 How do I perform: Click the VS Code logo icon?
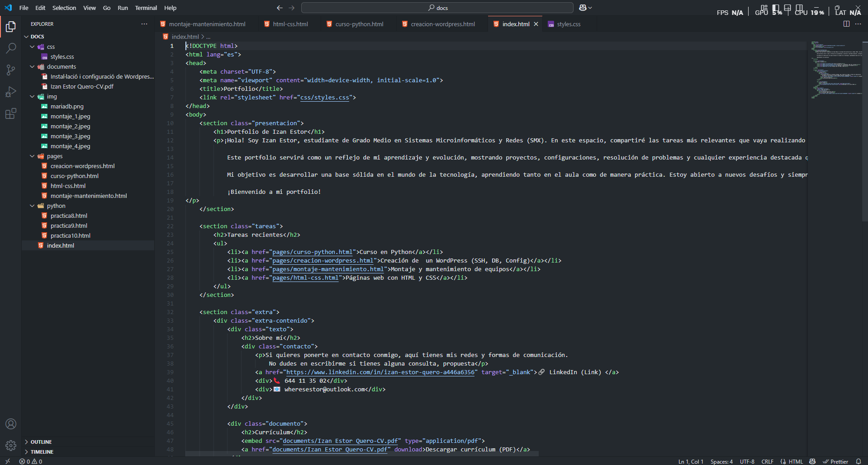[x=8, y=8]
